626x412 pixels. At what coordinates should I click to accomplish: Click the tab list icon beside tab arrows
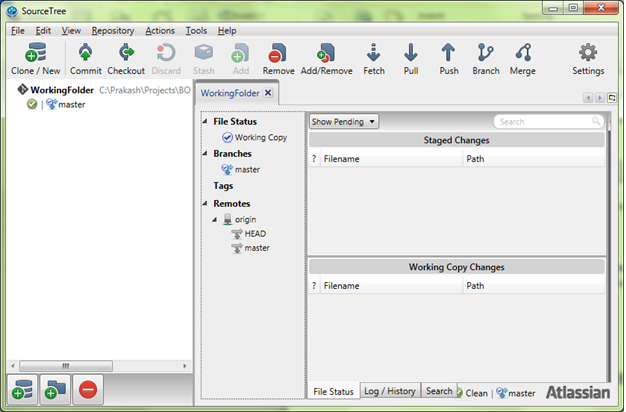pyautogui.click(x=612, y=98)
